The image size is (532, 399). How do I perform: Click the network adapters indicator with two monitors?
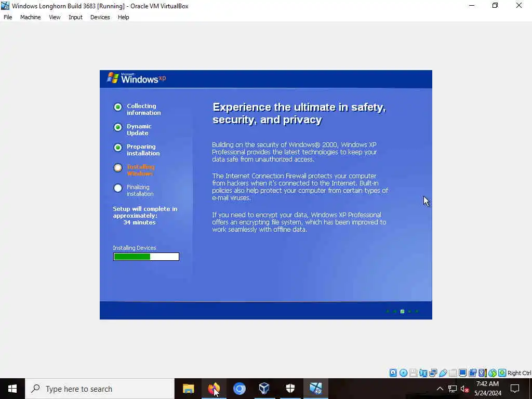point(433,373)
